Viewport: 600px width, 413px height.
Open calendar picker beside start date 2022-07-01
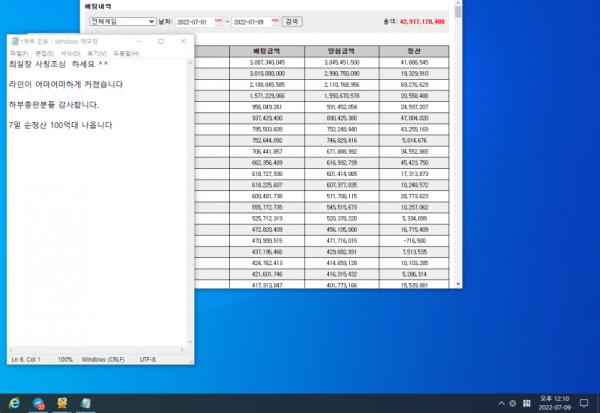point(219,20)
